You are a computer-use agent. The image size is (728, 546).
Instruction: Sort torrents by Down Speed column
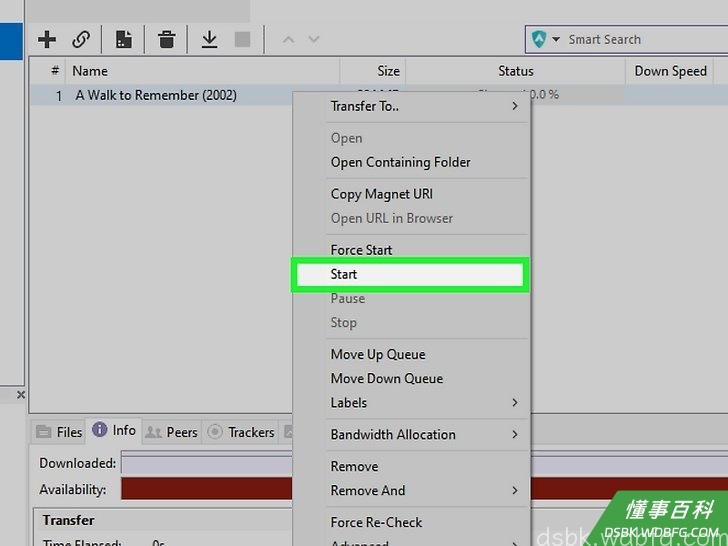[x=670, y=71]
